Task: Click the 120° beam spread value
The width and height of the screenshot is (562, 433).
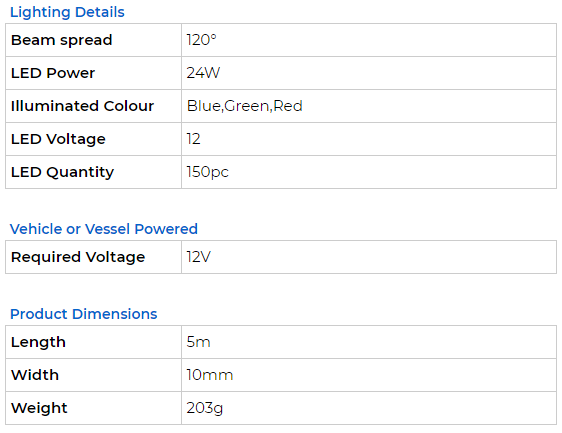Action: pos(201,40)
